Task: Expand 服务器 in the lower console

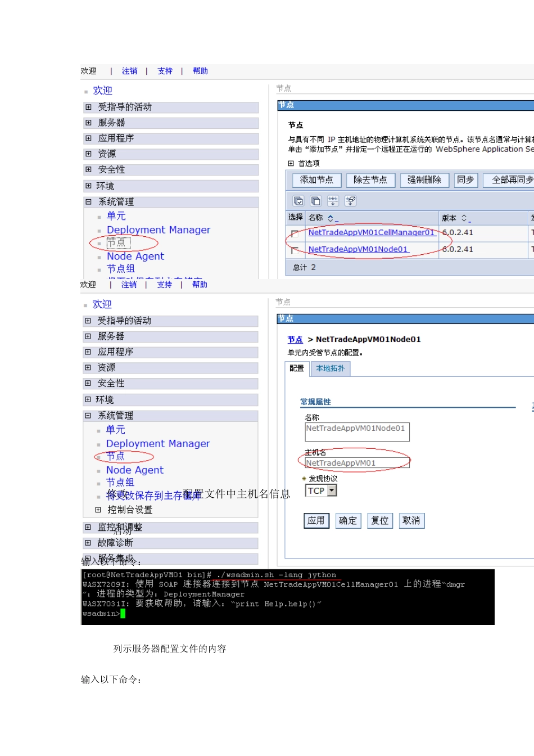Action: [88, 336]
